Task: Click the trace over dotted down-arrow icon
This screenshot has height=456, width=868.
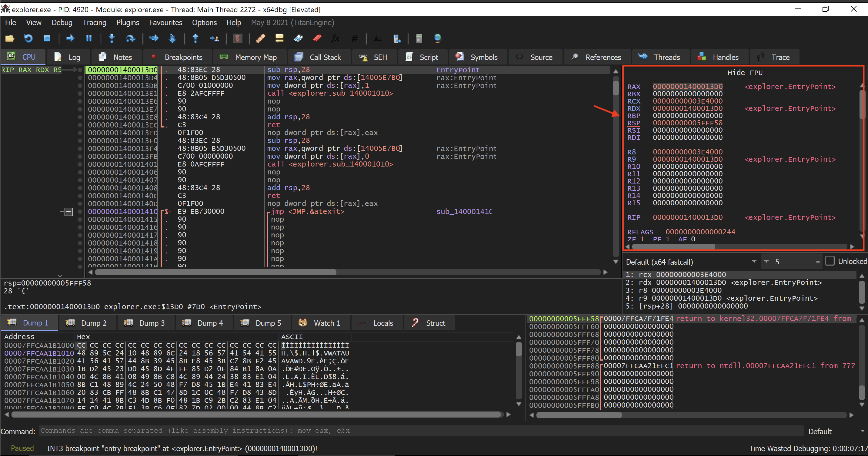Action: pyautogui.click(x=172, y=38)
